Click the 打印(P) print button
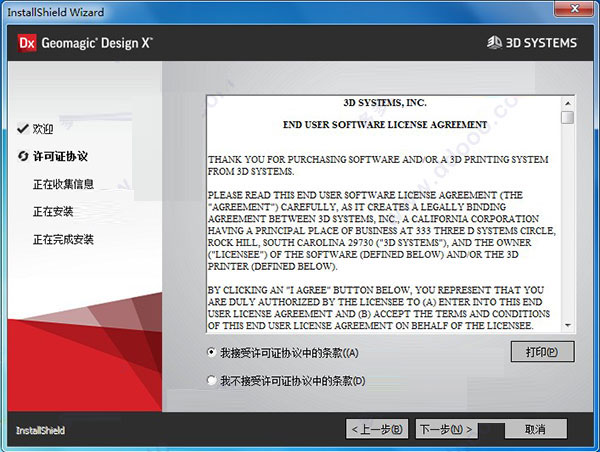600x452 pixels. point(542,352)
